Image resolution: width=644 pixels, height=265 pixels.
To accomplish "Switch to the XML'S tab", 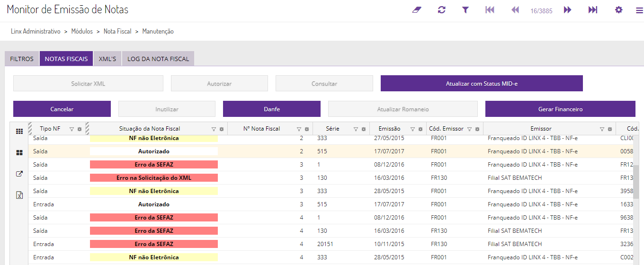I will point(107,59).
